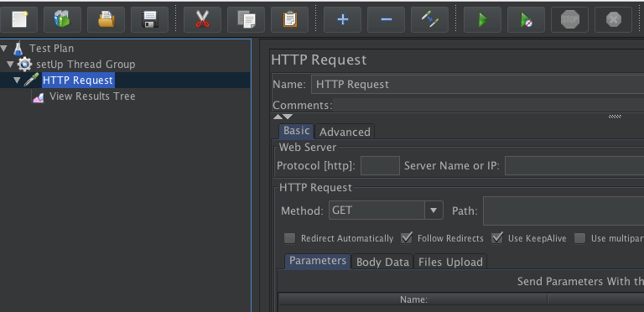Viewport: 644px width, 312px height.
Task: Open the Templates icon in toolbar
Action: (62, 19)
